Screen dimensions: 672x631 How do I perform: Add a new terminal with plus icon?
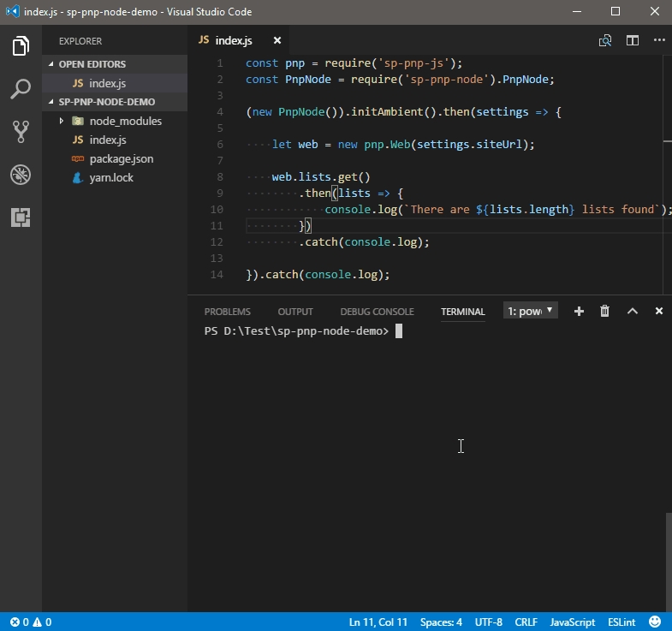579,312
